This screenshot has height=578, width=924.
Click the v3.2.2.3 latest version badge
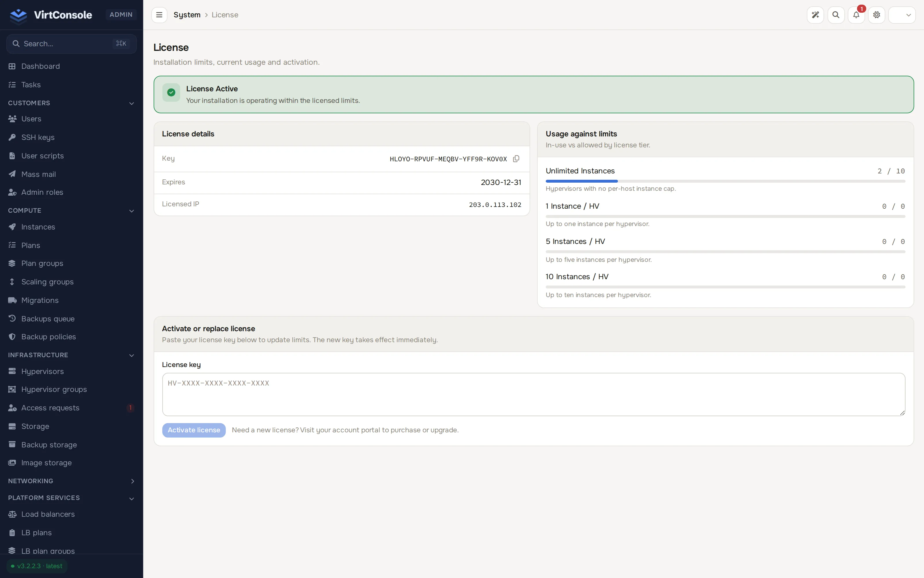click(37, 566)
